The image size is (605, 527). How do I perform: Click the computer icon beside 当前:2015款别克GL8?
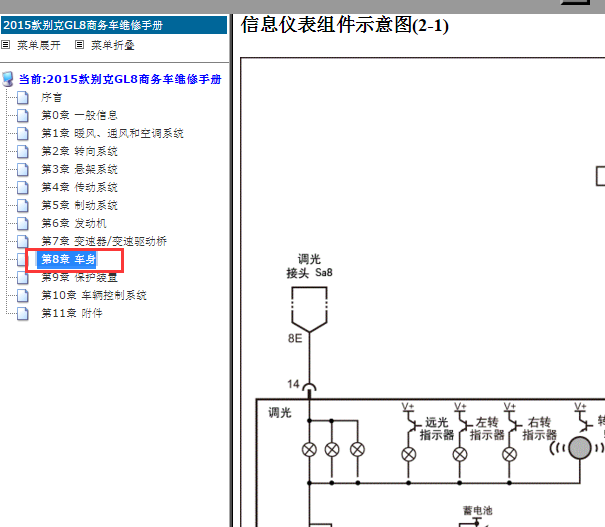coord(8,79)
